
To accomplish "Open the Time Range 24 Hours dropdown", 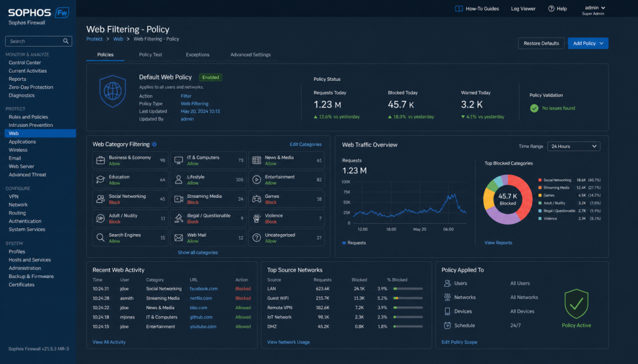I will pyautogui.click(x=573, y=146).
